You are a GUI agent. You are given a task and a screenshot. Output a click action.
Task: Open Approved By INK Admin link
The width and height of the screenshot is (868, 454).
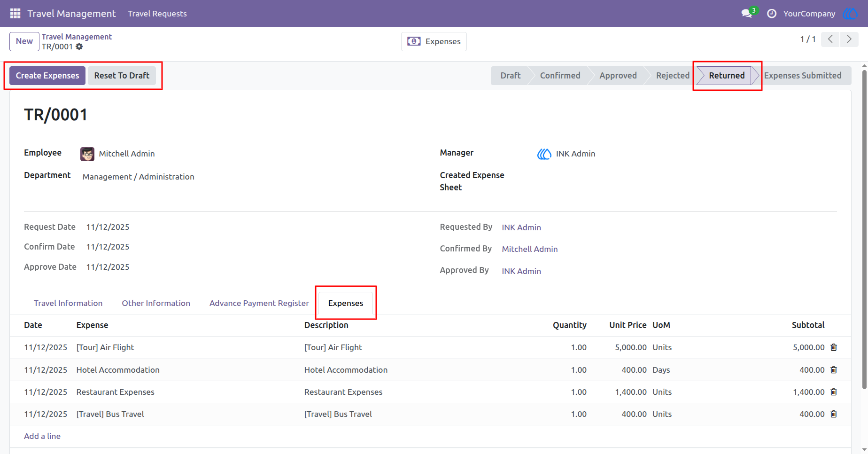point(521,271)
